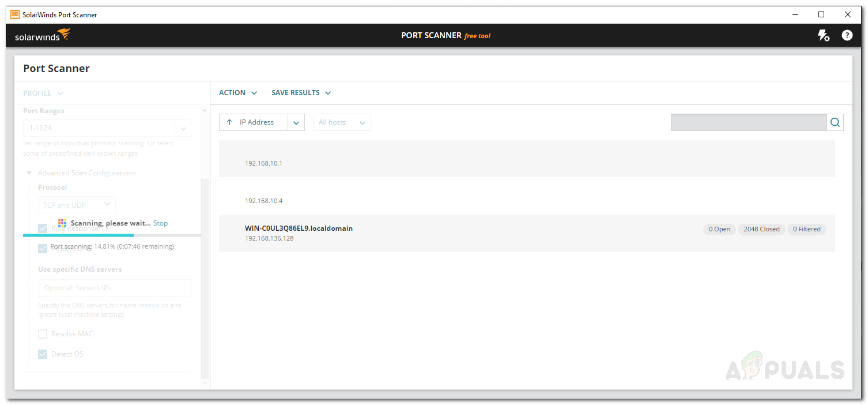868x405 pixels.
Task: Click the Port Scanner page heading
Action: coord(56,68)
